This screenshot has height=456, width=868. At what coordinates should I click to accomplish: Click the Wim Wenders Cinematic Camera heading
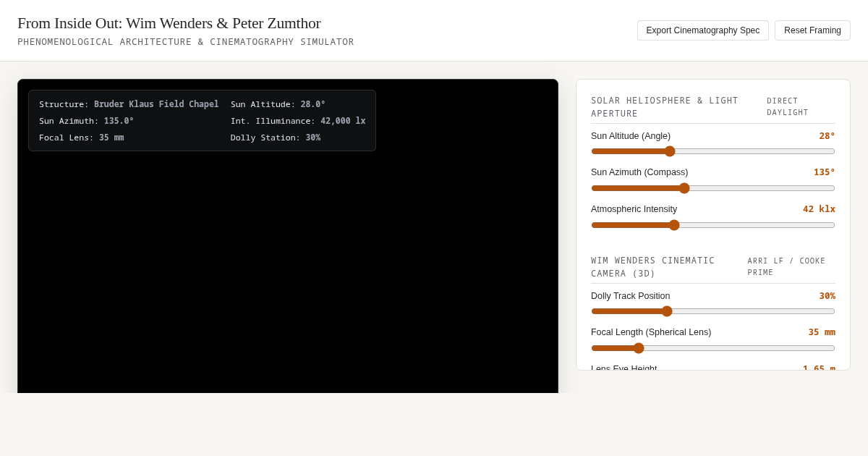pyautogui.click(x=652, y=267)
